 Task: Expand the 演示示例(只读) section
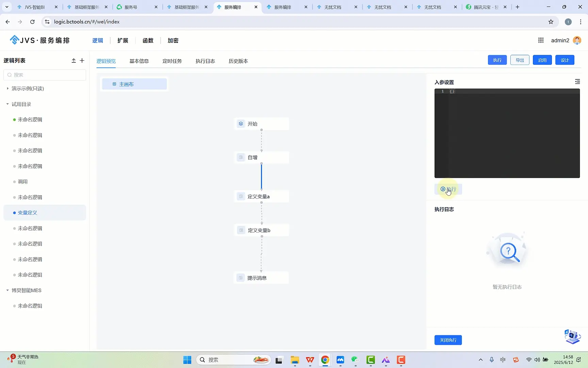coord(7,88)
